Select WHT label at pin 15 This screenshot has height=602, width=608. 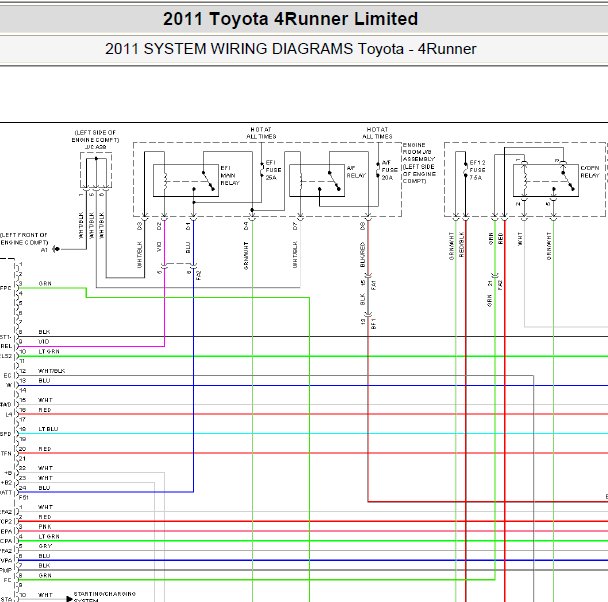[45, 400]
